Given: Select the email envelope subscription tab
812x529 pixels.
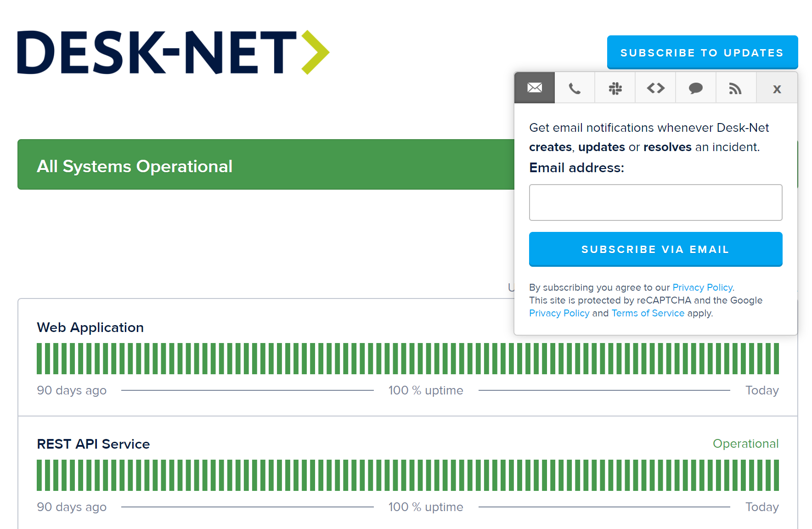Looking at the screenshot, I should 535,88.
